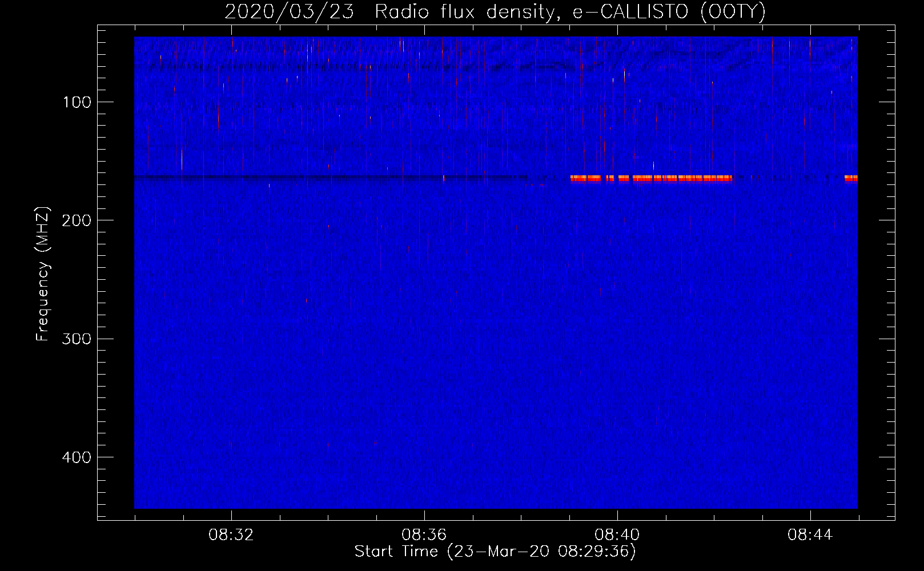924x571 pixels.
Task: Click the 'Frequency (MHZ)' axis label
Action: pos(43,274)
